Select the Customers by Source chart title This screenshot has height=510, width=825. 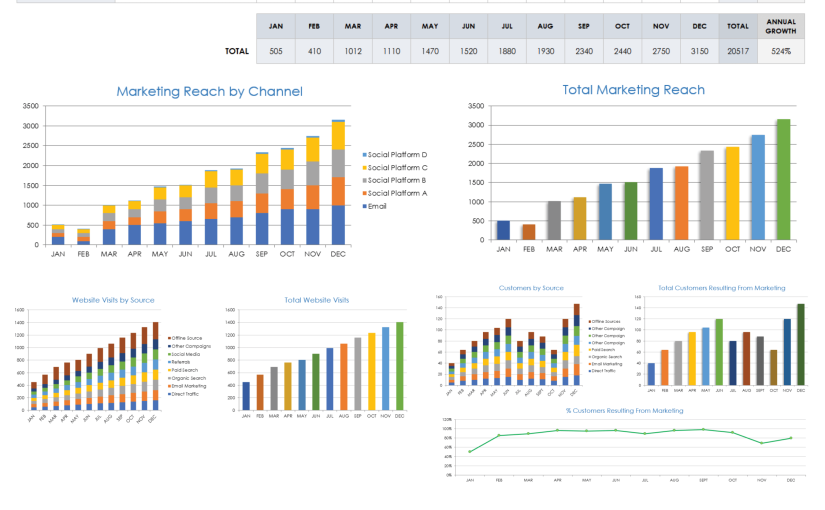point(531,288)
